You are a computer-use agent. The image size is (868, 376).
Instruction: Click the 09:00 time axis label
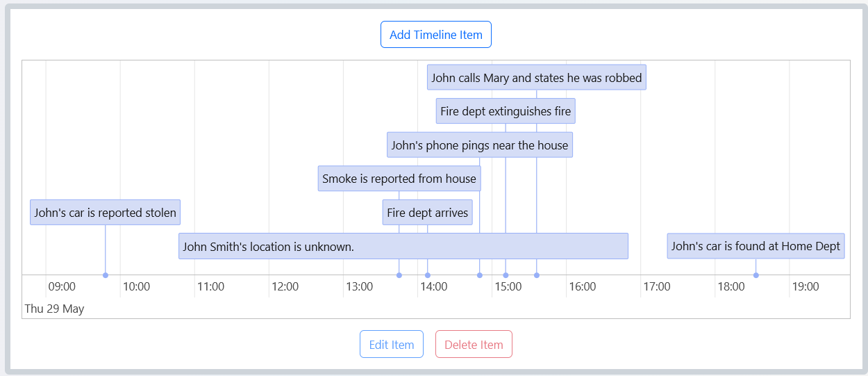click(x=62, y=286)
